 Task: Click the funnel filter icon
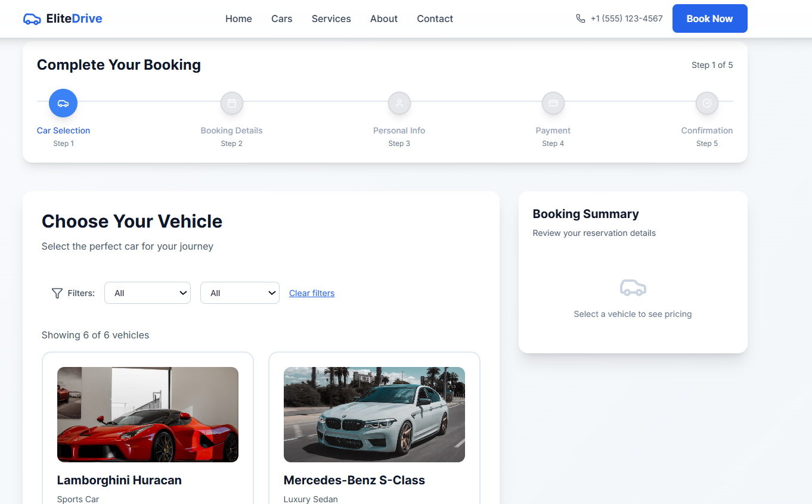tap(57, 293)
